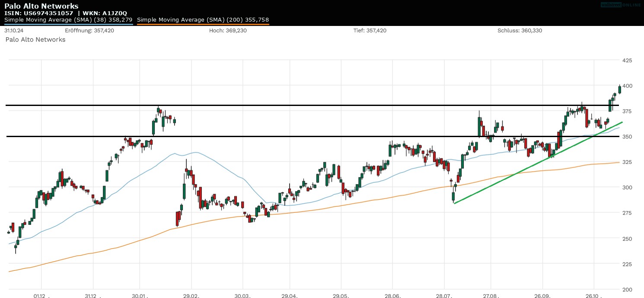
Task: Click the Schluss 360,330 value
Action: pos(520,30)
